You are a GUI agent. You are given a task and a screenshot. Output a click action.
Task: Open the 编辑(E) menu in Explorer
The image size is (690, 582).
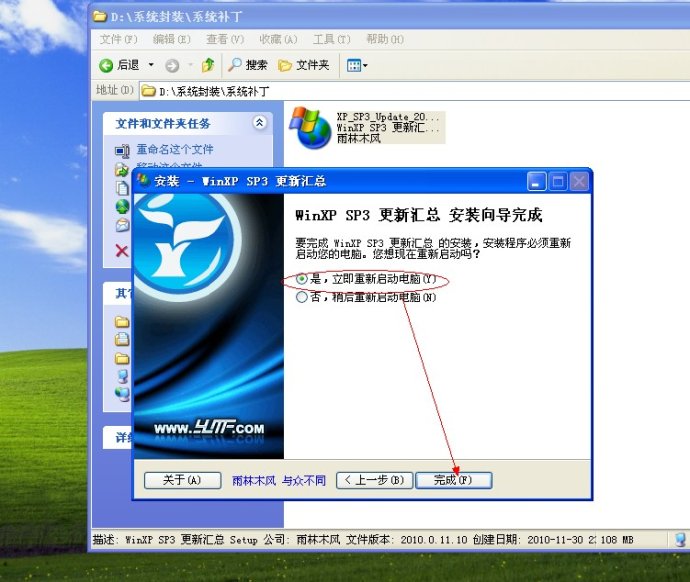(172, 40)
